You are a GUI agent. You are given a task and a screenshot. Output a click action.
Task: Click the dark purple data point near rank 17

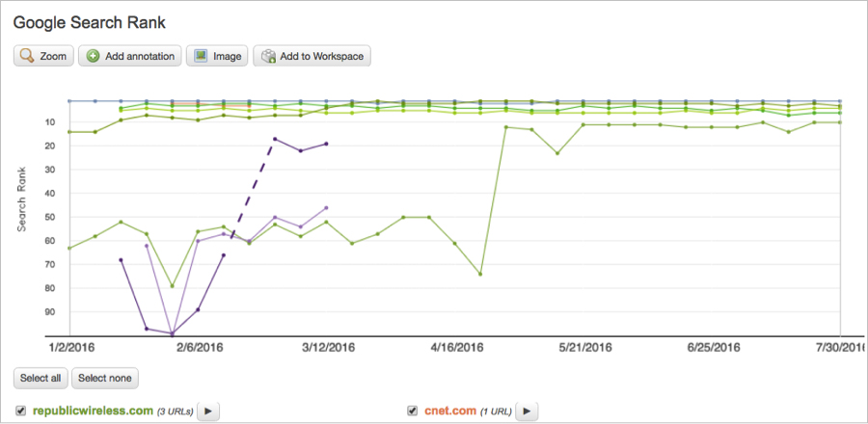(275, 139)
